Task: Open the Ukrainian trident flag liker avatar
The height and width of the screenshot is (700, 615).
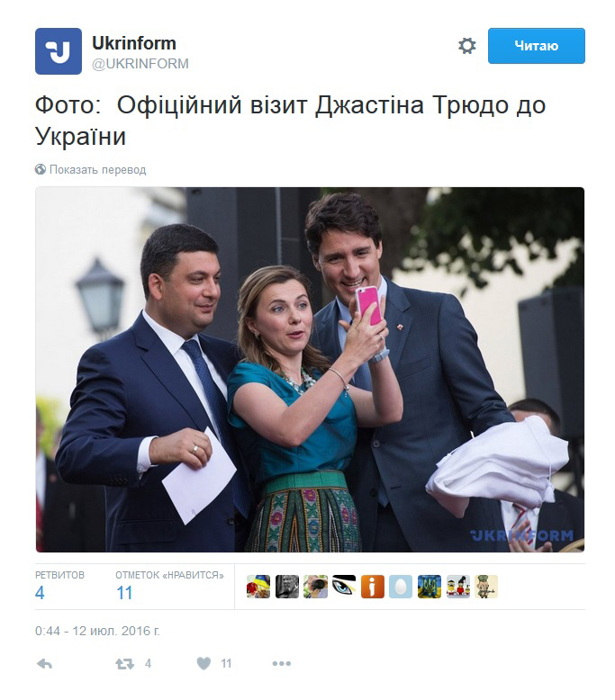Action: [430, 587]
